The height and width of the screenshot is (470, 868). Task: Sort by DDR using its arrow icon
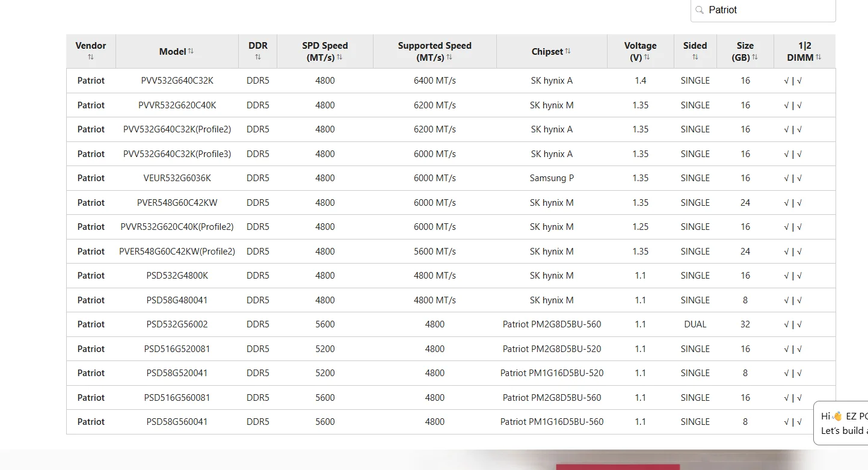click(258, 57)
